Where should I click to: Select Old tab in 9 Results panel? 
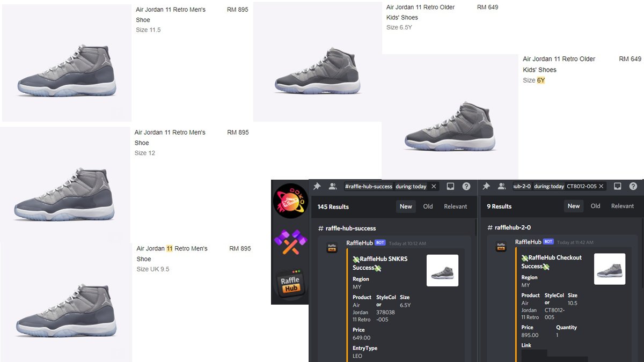(x=596, y=206)
